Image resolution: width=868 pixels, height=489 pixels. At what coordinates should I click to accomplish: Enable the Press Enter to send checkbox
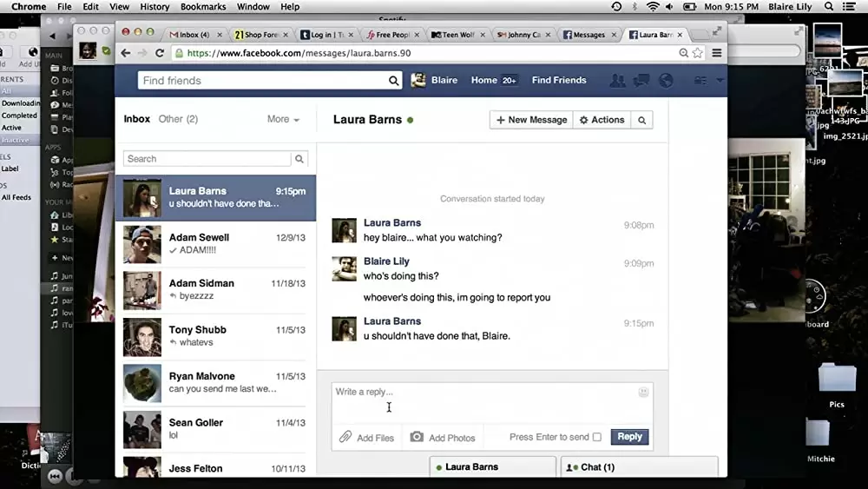[x=596, y=438]
